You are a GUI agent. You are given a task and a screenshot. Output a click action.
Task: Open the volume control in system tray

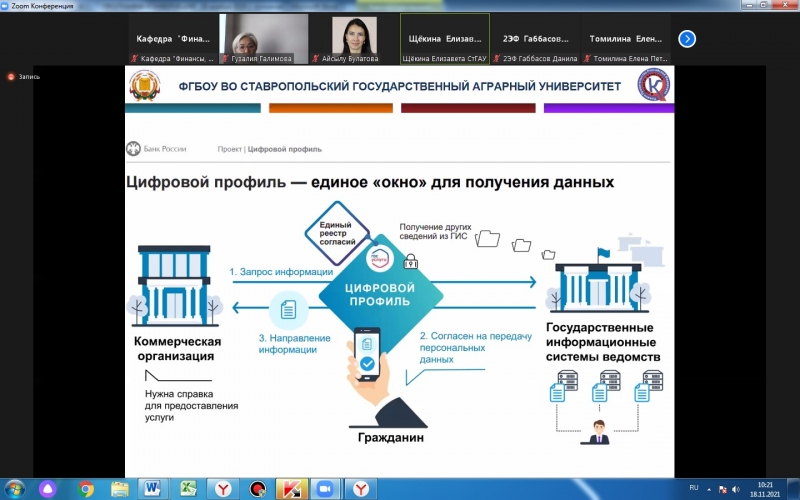click(736, 489)
